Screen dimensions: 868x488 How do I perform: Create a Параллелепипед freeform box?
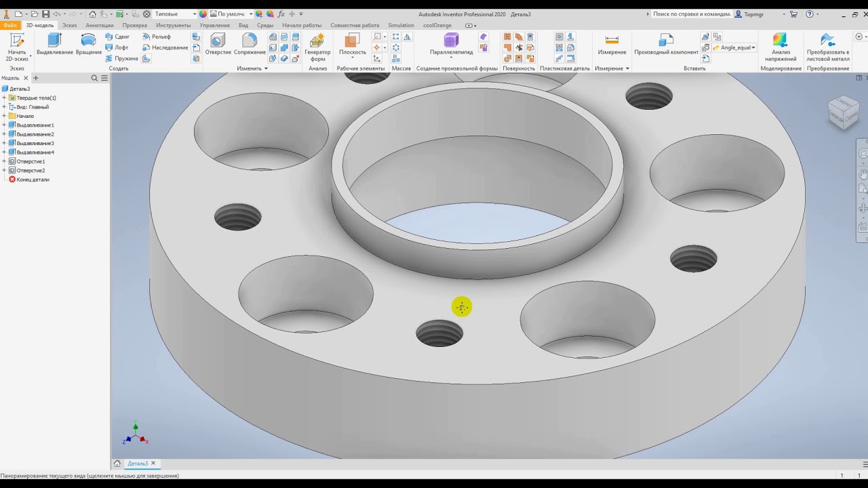point(452,45)
